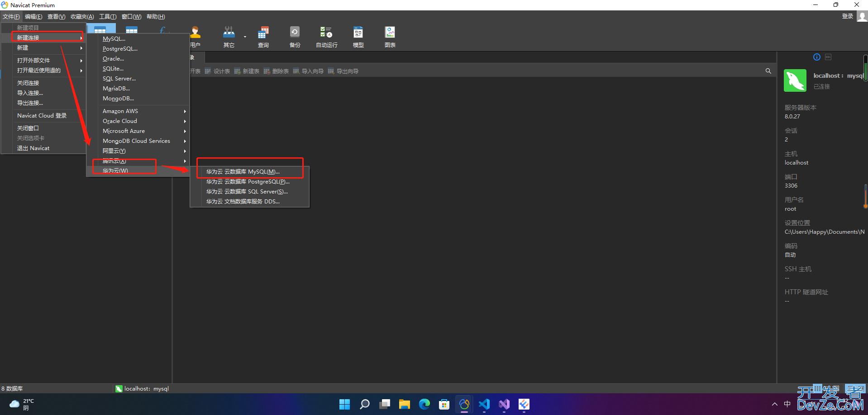Click the connection icon in status bar
868x415 pixels.
119,389
